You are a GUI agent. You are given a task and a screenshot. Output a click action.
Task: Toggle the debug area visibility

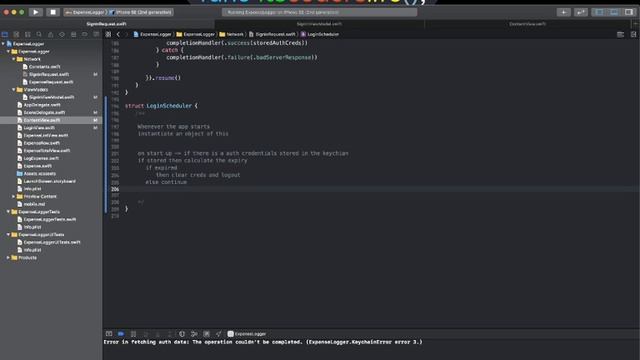[x=614, y=12]
